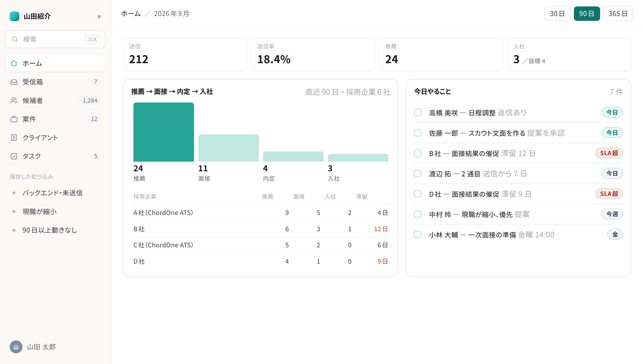Image resolution: width=643 pixels, height=364 pixels.
Task: Focus the 検索 search field
Action: tap(55, 39)
